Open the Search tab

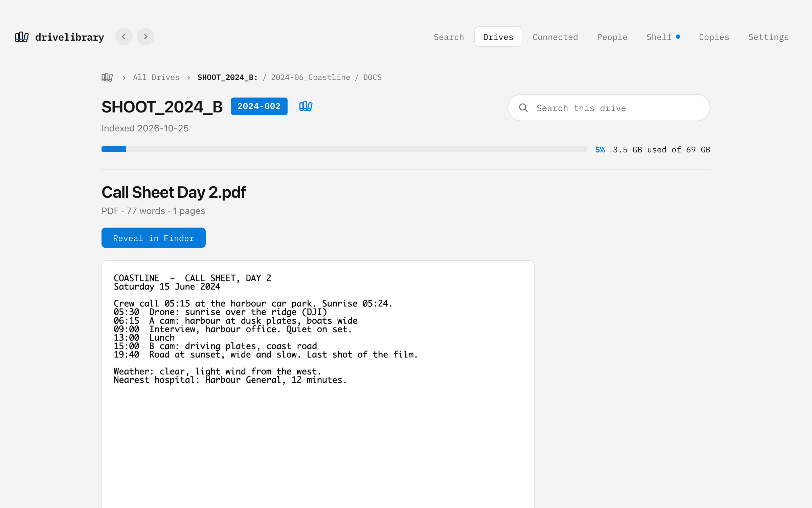(449, 37)
